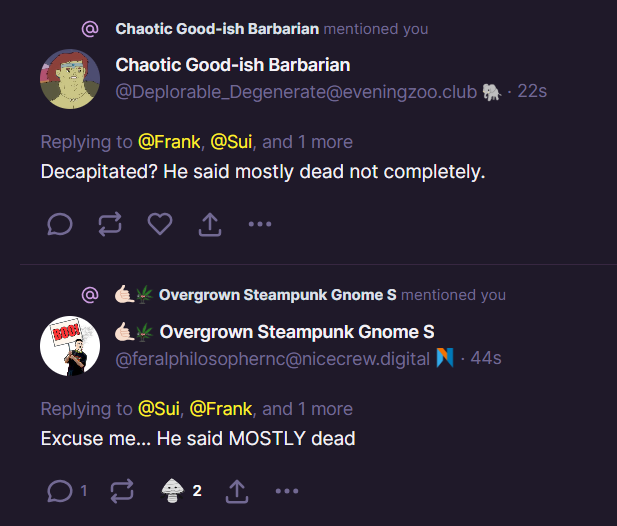This screenshot has height=526, width=617.
Task: Click the instance icon beside nicecrew.digital
Action: click(446, 358)
